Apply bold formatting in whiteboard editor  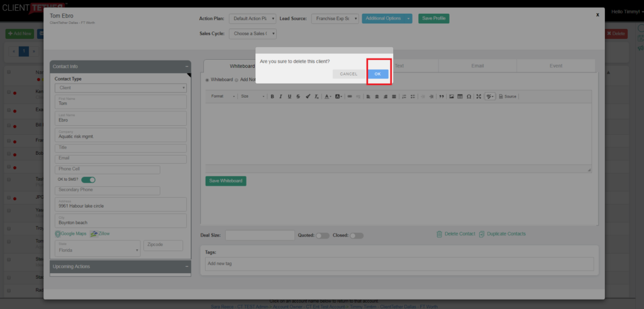pyautogui.click(x=272, y=96)
